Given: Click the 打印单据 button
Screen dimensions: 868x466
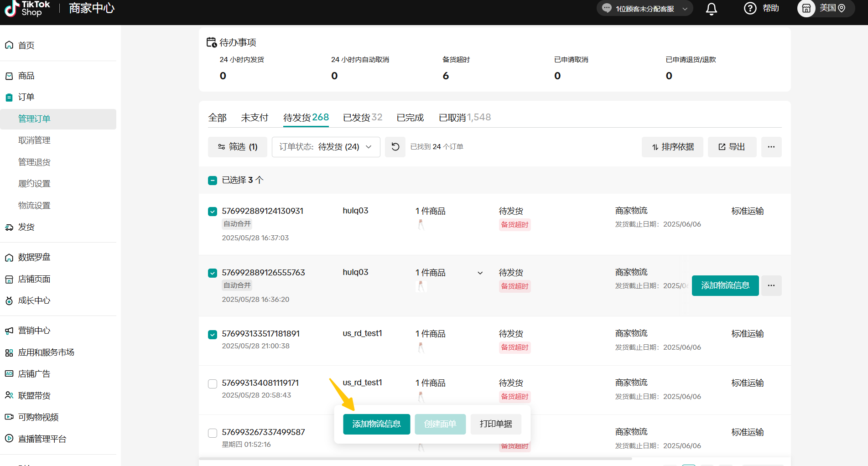Looking at the screenshot, I should [495, 424].
